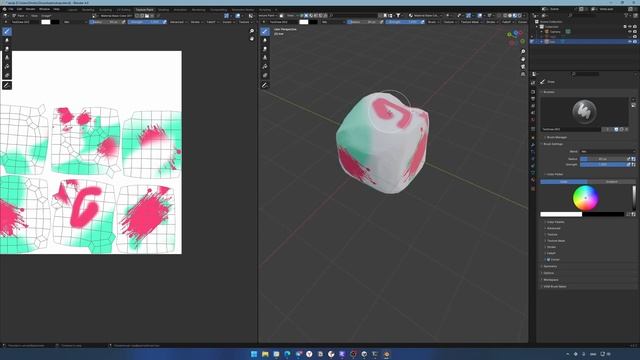Image resolution: width=640 pixels, height=360 pixels.
Task: Open Windows Start menu on taskbar
Action: (254, 354)
